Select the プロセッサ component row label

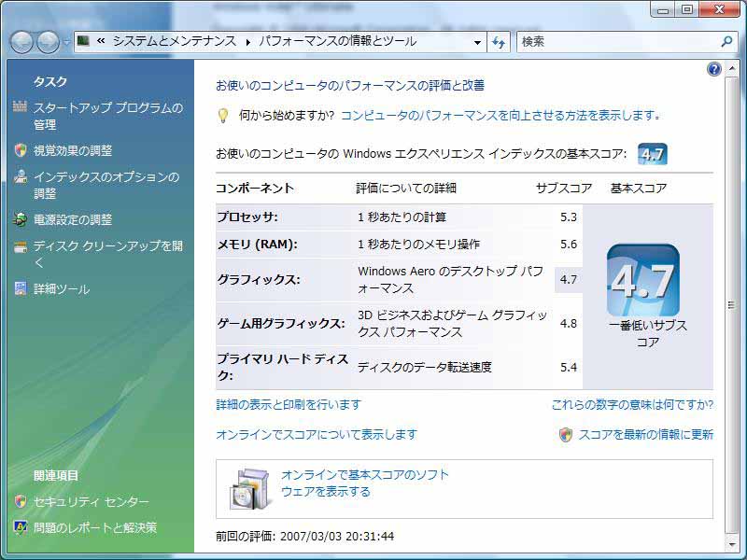pyautogui.click(x=247, y=217)
